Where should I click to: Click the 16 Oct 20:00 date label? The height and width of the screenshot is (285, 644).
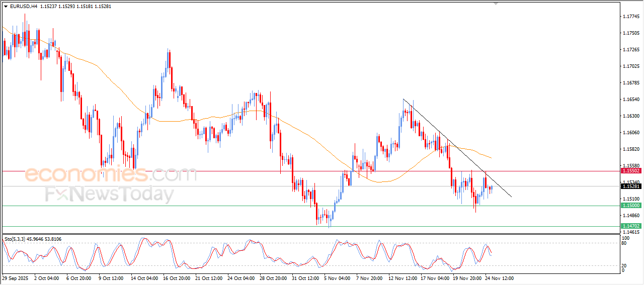(x=177, y=278)
